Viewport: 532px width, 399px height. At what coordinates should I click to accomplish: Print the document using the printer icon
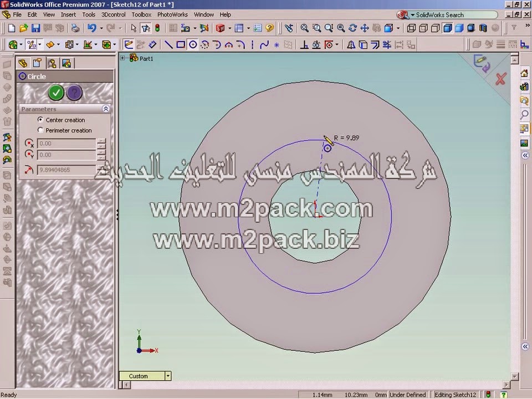[x=75, y=28]
